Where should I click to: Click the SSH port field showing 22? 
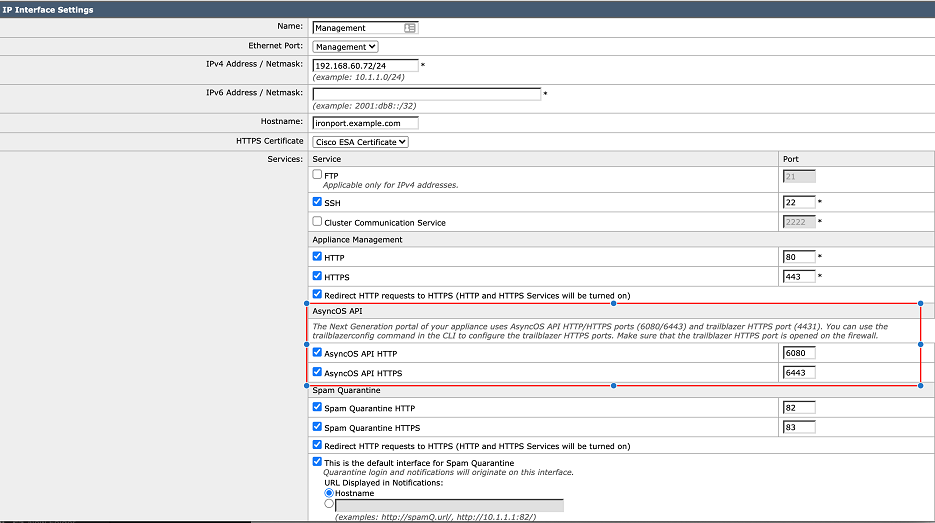coord(798,202)
